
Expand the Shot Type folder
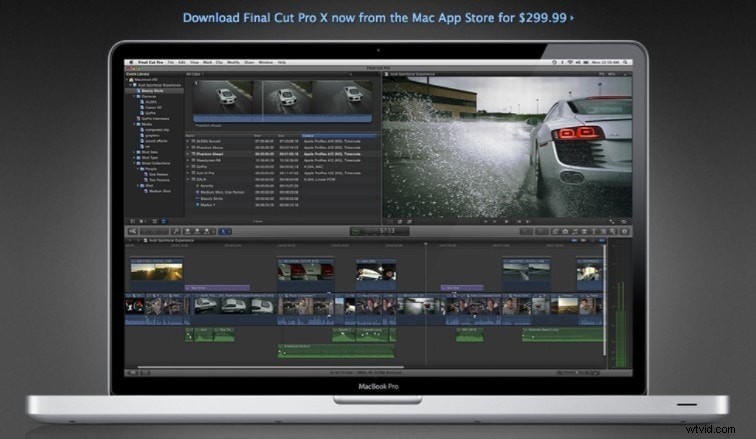click(135, 158)
